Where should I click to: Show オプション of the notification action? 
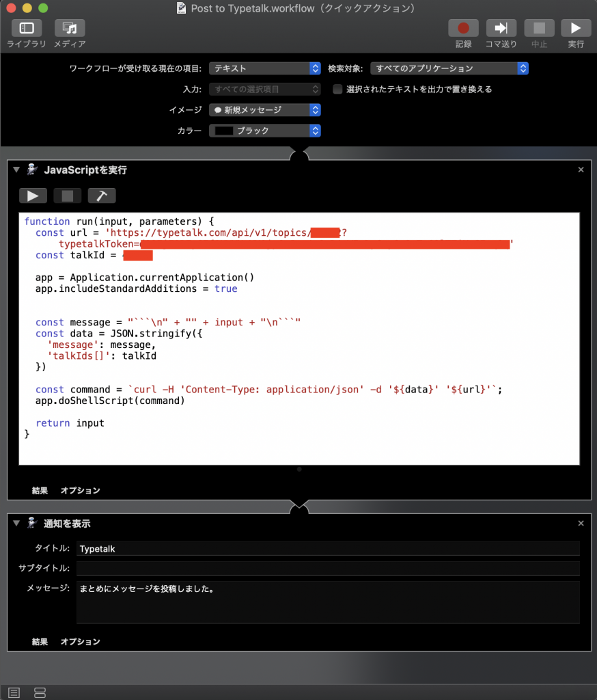(x=81, y=641)
